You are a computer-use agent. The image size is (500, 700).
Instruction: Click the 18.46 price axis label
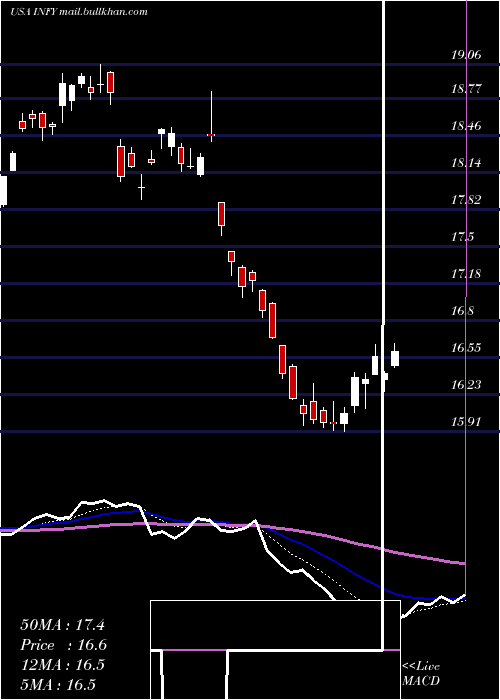(466, 126)
